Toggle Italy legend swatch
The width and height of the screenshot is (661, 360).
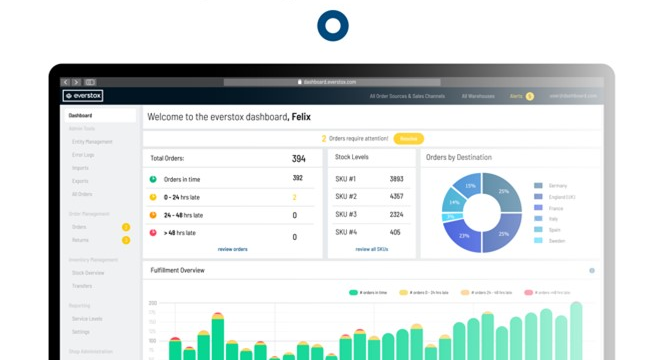tap(538, 218)
